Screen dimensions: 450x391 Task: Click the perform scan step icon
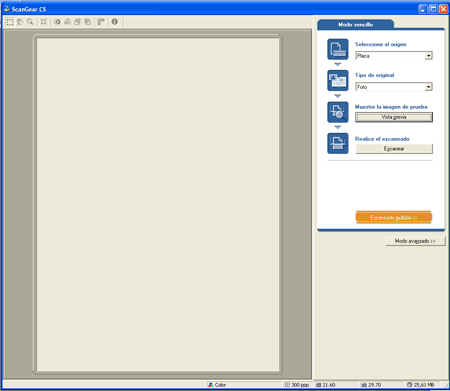pyautogui.click(x=338, y=143)
